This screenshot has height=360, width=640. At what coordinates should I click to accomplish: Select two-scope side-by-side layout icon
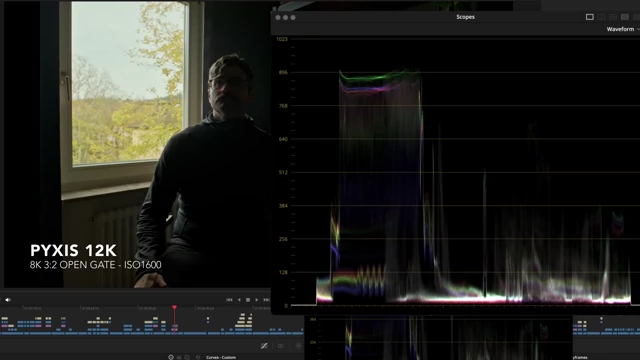(601, 17)
